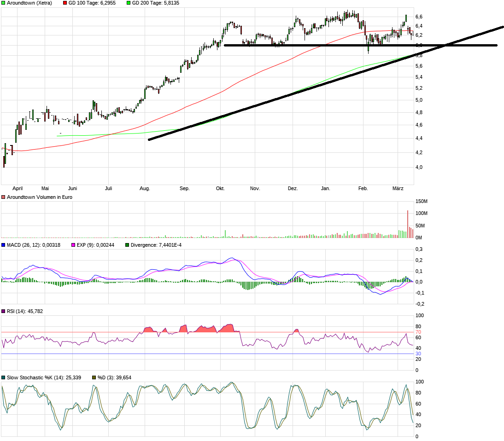
Task: Click the 'Juli' x-axis month label
Action: click(x=109, y=189)
